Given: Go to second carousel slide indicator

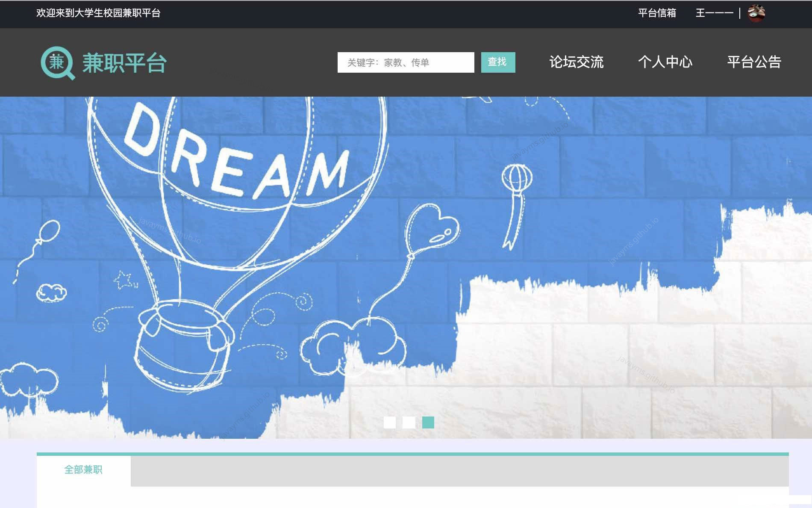Looking at the screenshot, I should tap(409, 422).
